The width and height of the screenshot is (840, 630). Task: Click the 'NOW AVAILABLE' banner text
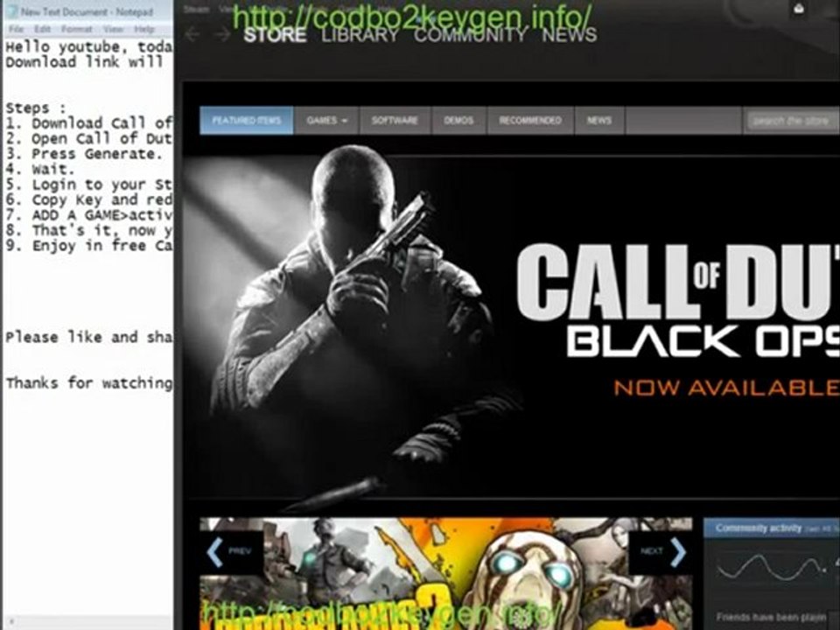(726, 388)
